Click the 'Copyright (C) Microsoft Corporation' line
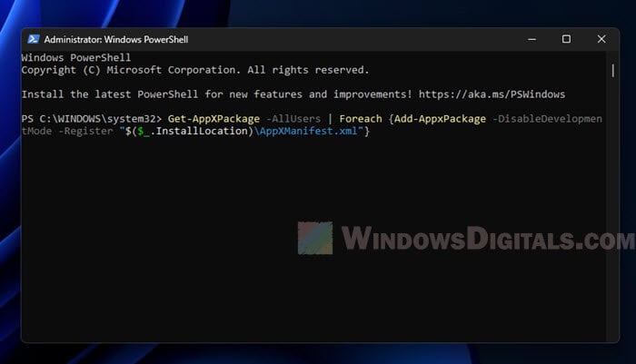636x364 pixels. tap(195, 70)
